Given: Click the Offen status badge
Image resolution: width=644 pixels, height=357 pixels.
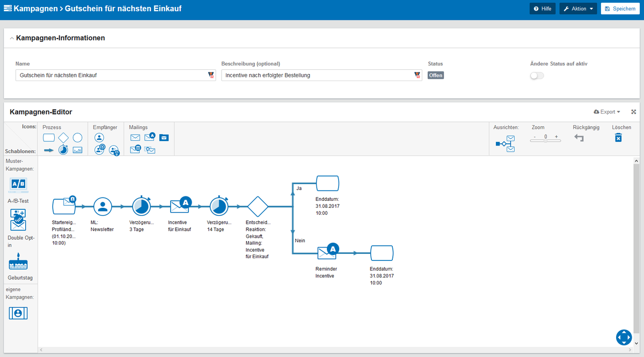Looking at the screenshot, I should click(436, 75).
